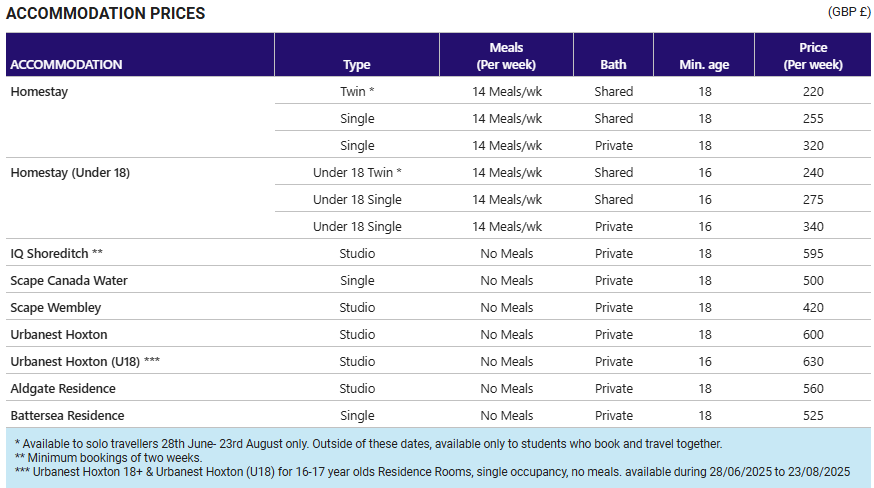
Task: Click the Scape Wembley accommodation name
Action: [56, 307]
